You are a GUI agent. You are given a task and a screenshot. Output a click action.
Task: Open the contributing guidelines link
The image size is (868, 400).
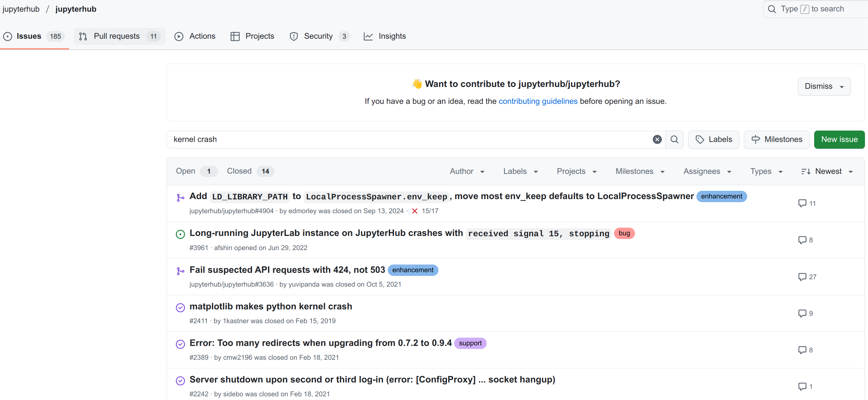(538, 101)
